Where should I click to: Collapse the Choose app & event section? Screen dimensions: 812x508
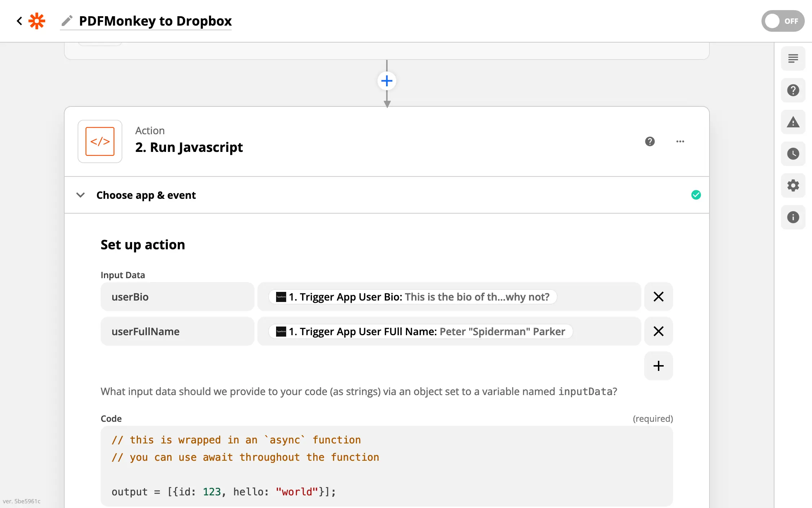click(x=80, y=195)
